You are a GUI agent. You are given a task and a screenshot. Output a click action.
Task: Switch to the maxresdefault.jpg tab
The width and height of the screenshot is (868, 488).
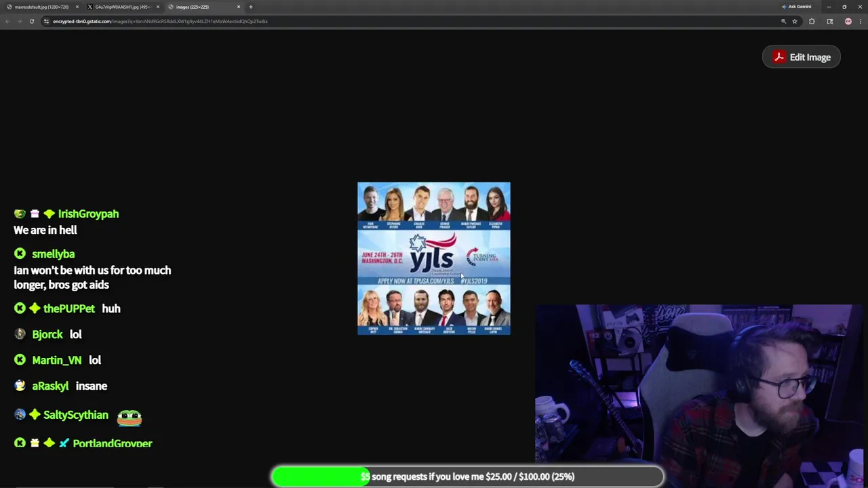point(41,7)
